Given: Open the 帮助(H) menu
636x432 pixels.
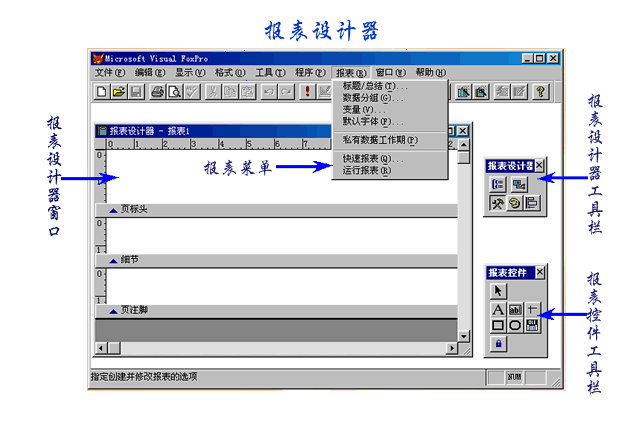Looking at the screenshot, I should pyautogui.click(x=430, y=73).
